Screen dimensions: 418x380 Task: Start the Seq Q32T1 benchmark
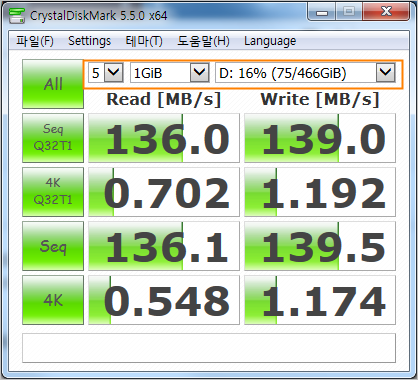53,138
